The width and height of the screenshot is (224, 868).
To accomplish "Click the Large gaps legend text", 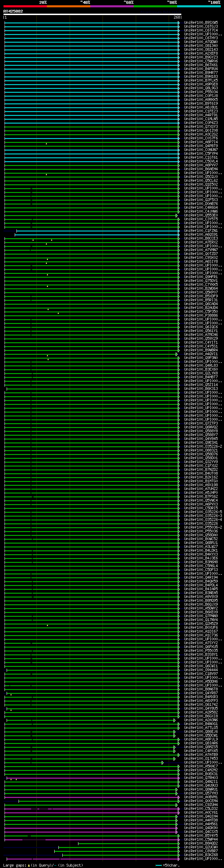I will 43,865.
